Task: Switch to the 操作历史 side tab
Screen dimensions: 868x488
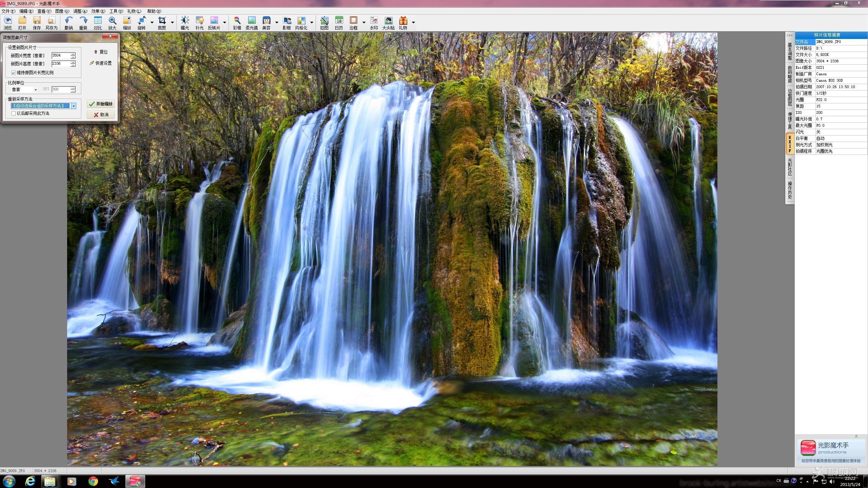Action: point(790,190)
